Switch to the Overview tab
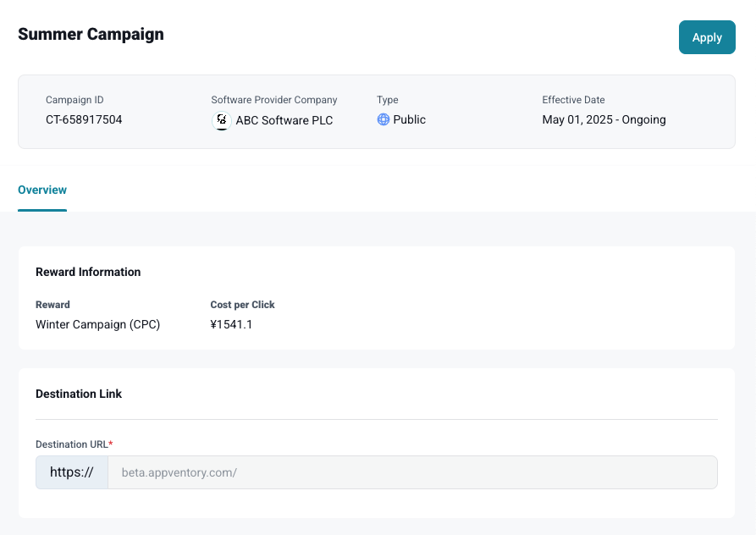The image size is (756, 535). click(x=42, y=190)
